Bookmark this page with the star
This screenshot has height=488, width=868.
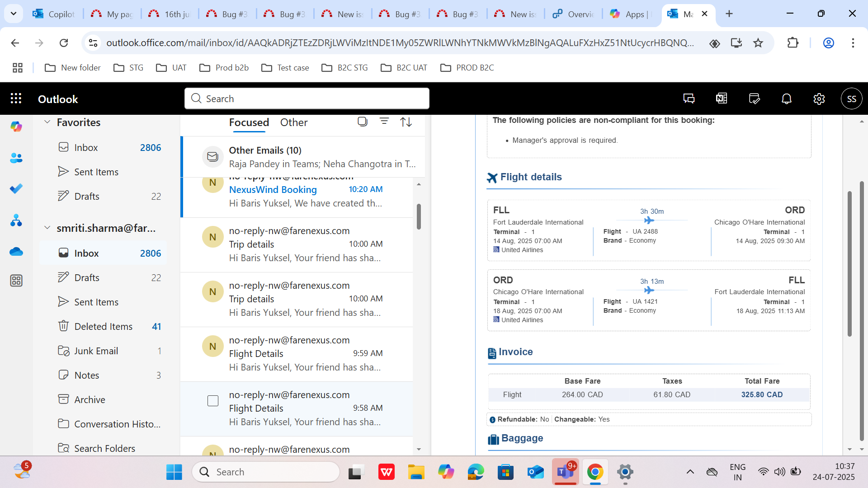pos(758,43)
